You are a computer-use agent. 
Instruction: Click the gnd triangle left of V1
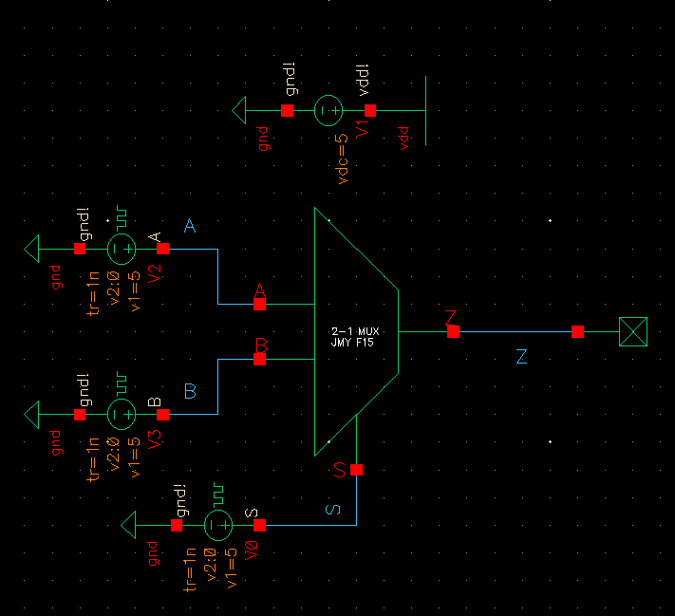(241, 111)
